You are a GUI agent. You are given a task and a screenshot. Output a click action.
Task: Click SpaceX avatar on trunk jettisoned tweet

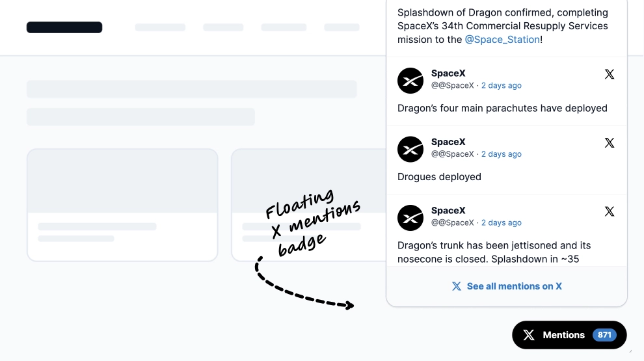pyautogui.click(x=410, y=218)
